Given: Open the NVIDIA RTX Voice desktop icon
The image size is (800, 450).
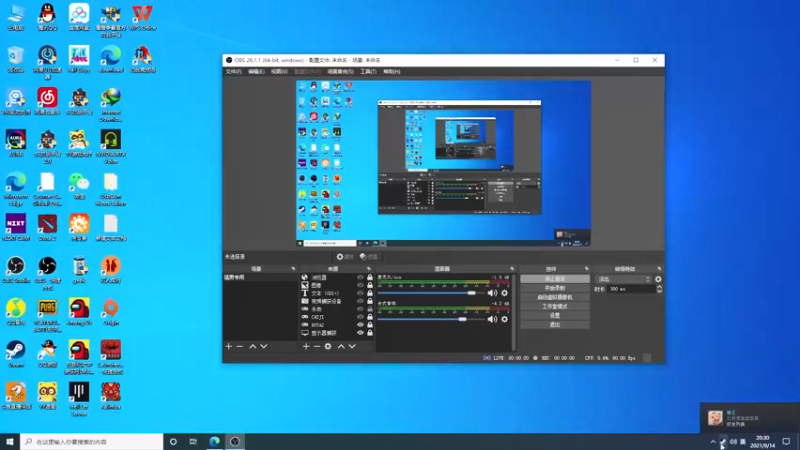Looking at the screenshot, I should click(x=111, y=147).
